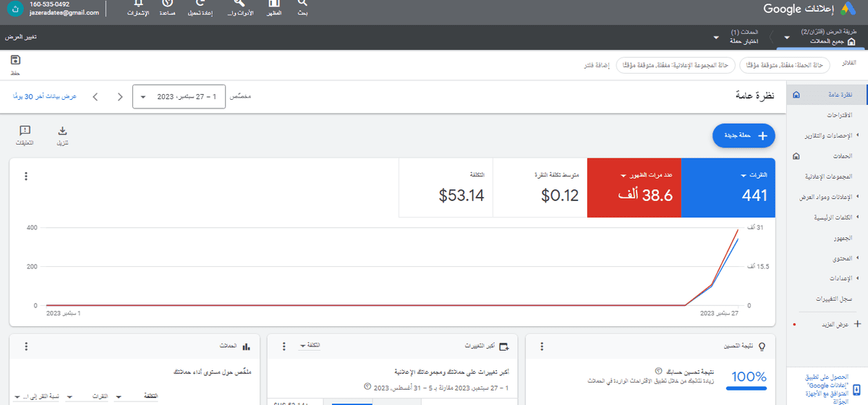Open the date range dropdown 1–27 سبتمبر 2023

coord(179,96)
